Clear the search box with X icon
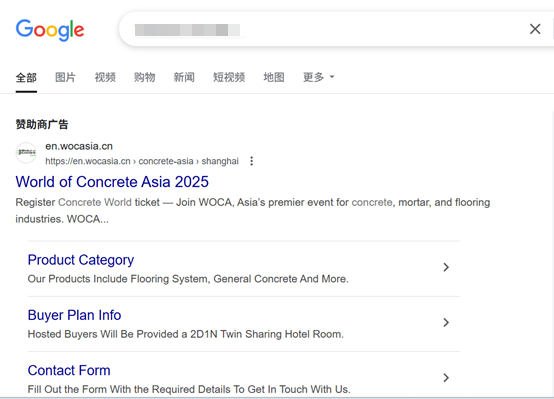The width and height of the screenshot is (554, 399). click(535, 29)
